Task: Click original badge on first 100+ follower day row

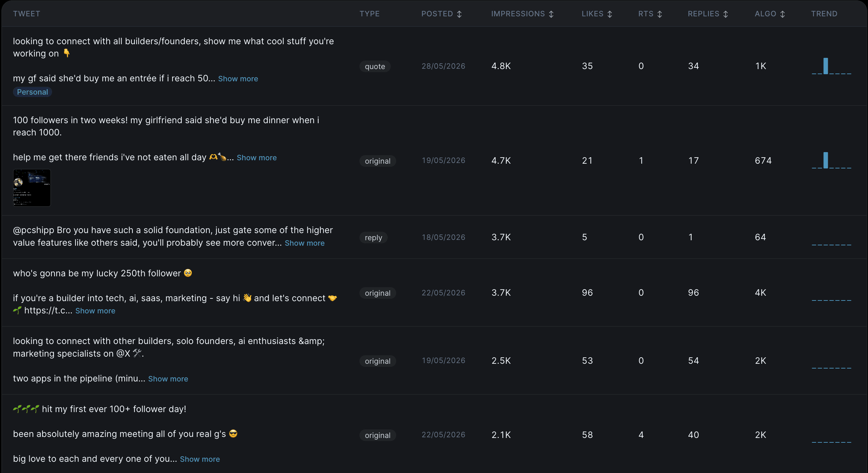Action: 377,435
